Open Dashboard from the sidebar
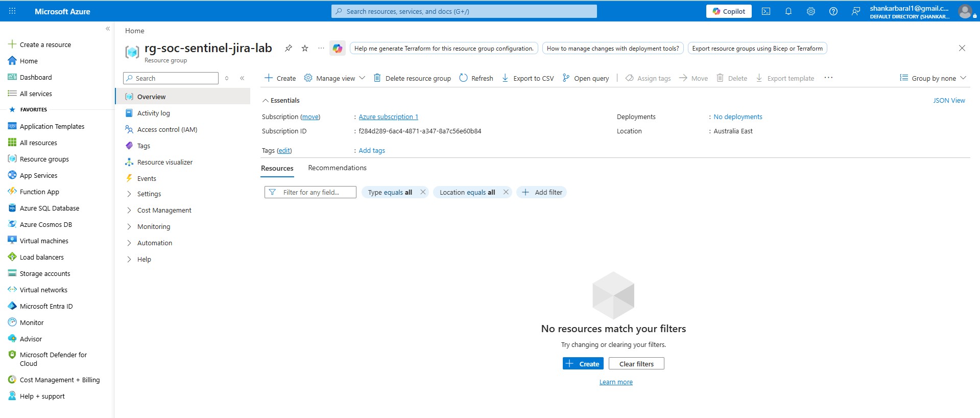Screen dimensions: 980x418 click(x=30, y=77)
